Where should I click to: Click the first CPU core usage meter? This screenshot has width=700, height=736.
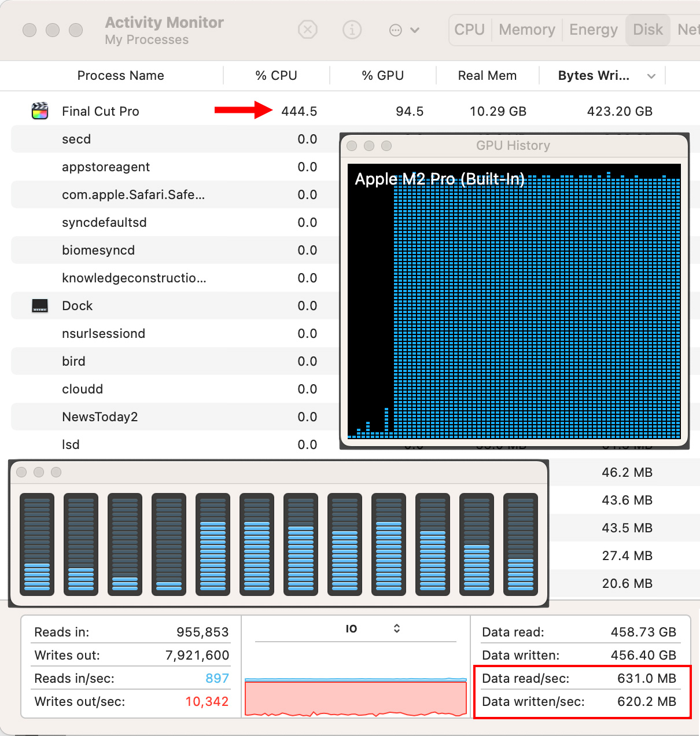coord(37,544)
